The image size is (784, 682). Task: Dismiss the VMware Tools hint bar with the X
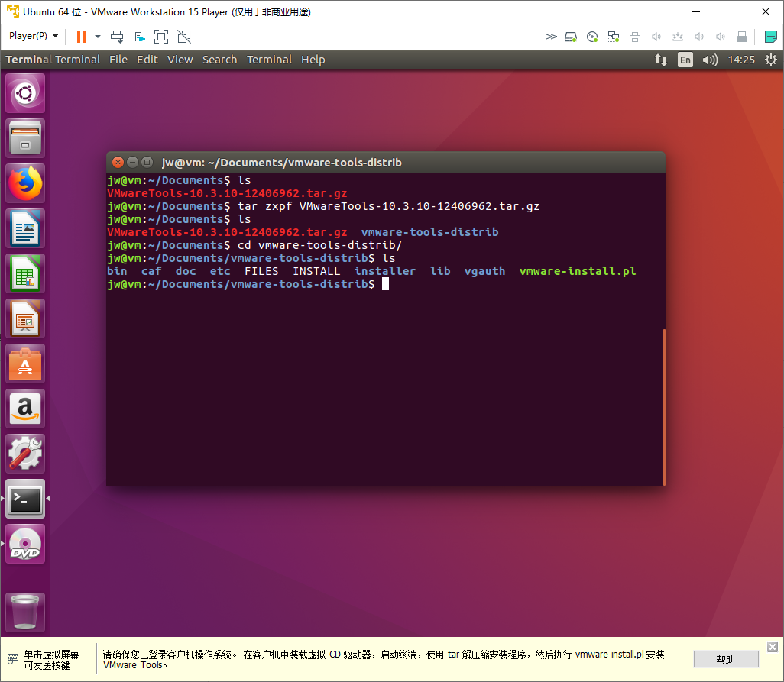[773, 647]
